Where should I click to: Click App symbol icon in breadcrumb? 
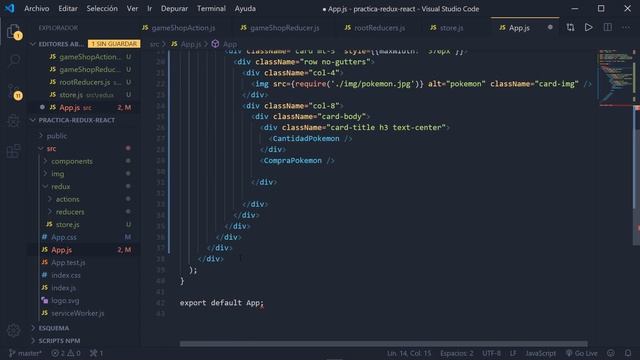coord(215,44)
